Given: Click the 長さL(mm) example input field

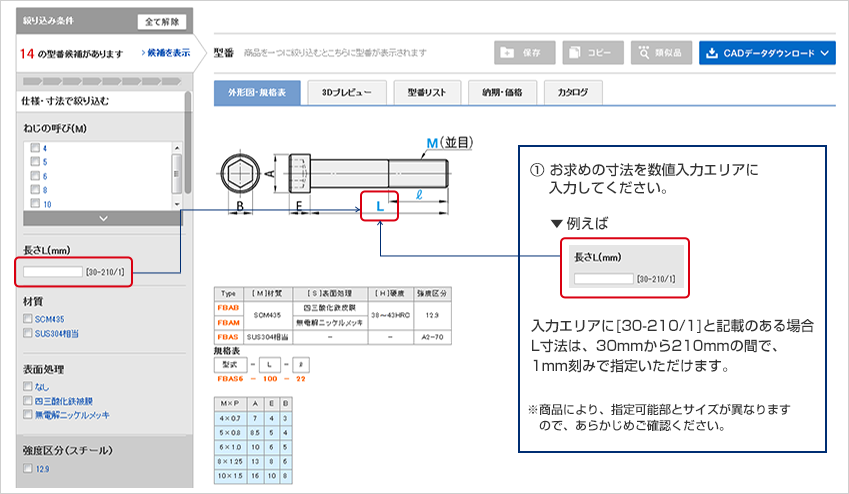Looking at the screenshot, I should tap(604, 279).
